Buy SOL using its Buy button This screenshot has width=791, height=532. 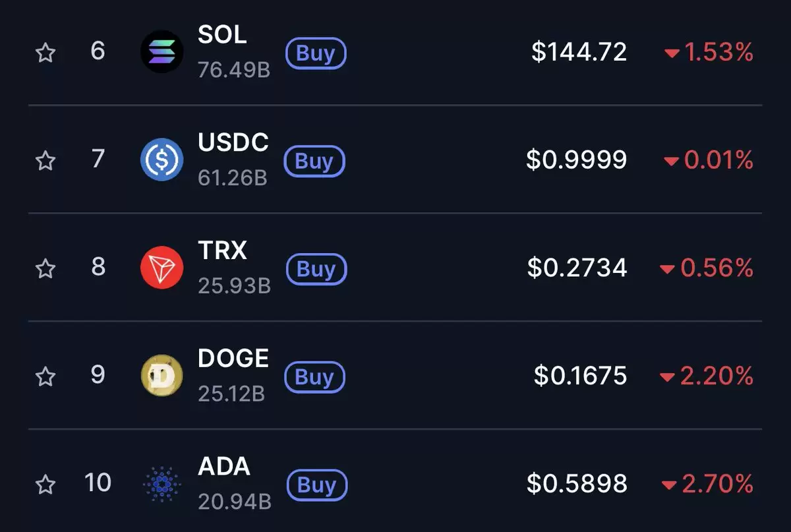tap(316, 53)
